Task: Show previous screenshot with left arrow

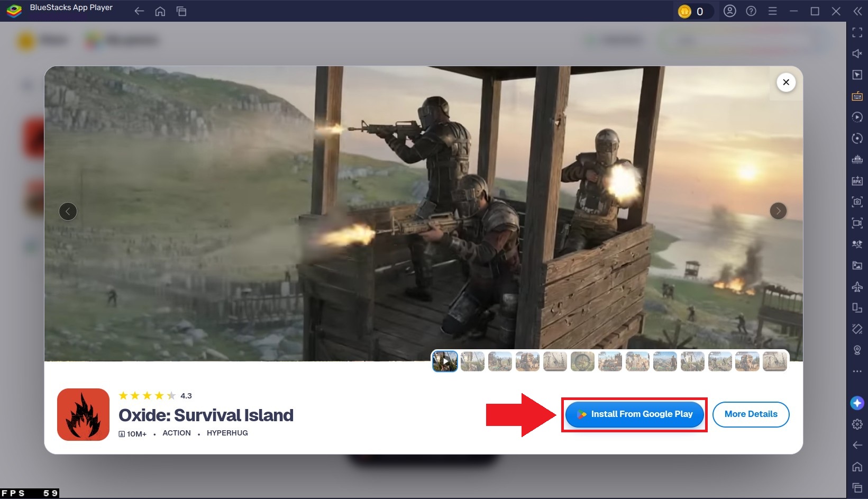Action: coord(68,212)
